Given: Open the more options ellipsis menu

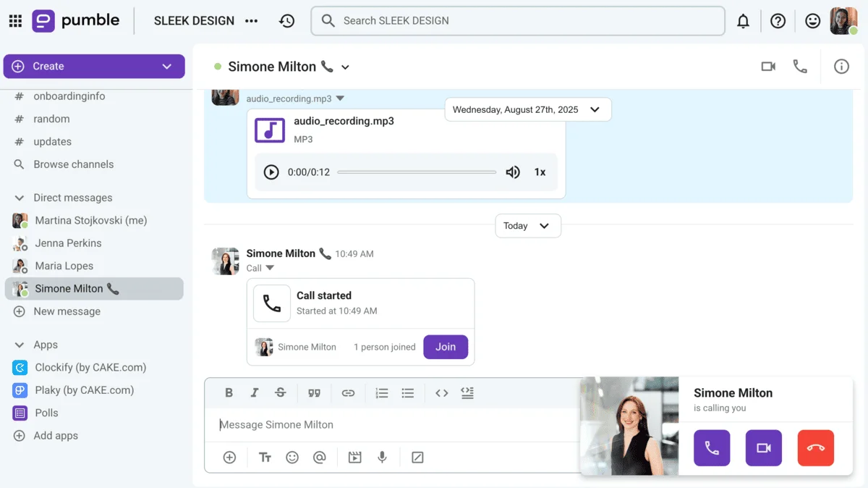Looking at the screenshot, I should tap(251, 20).
